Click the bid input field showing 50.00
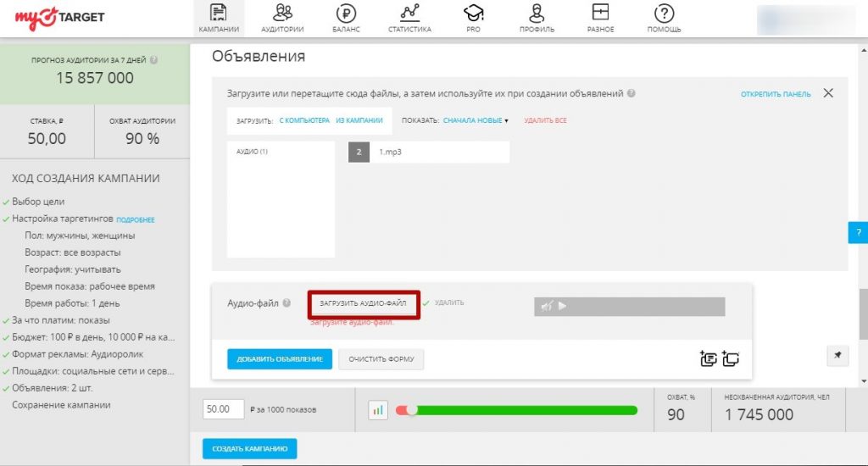The image size is (868, 466). tap(224, 409)
